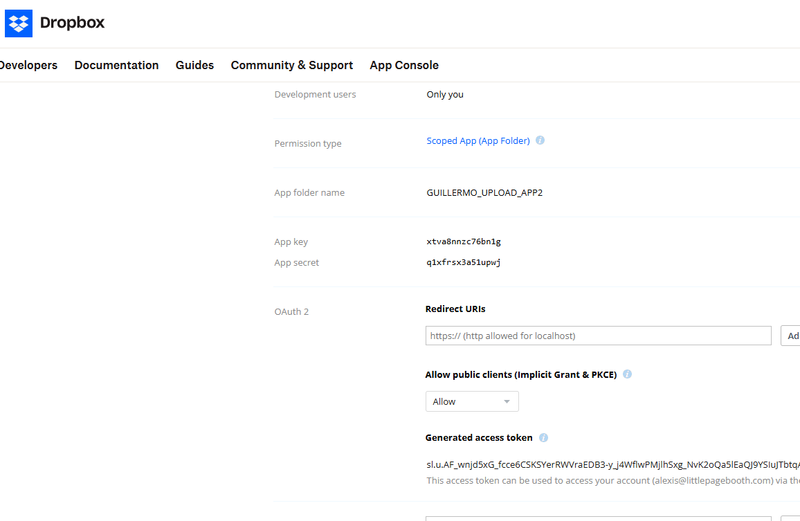This screenshot has width=800, height=521.
Task: Follow the Scoped App (App Folder) link
Action: (x=478, y=141)
